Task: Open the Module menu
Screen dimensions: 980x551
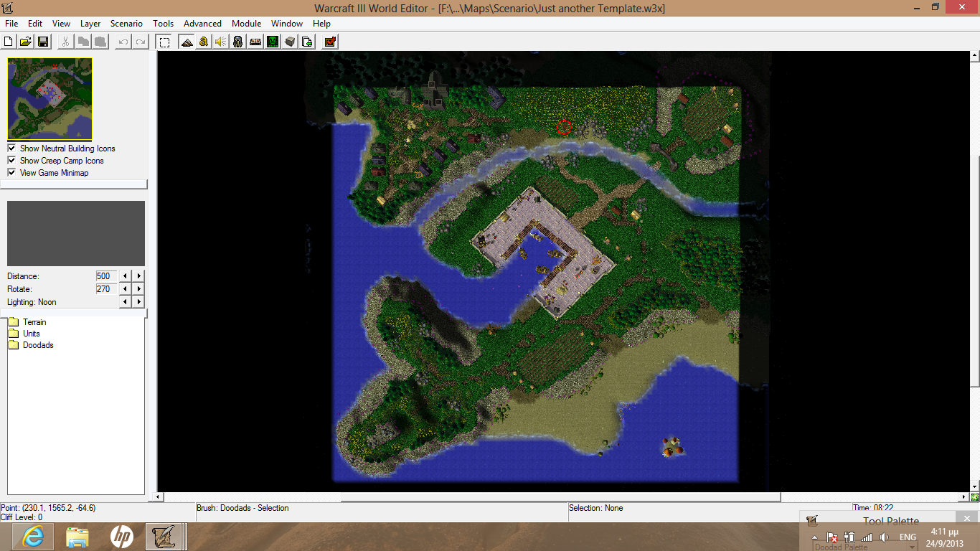Action: (246, 24)
